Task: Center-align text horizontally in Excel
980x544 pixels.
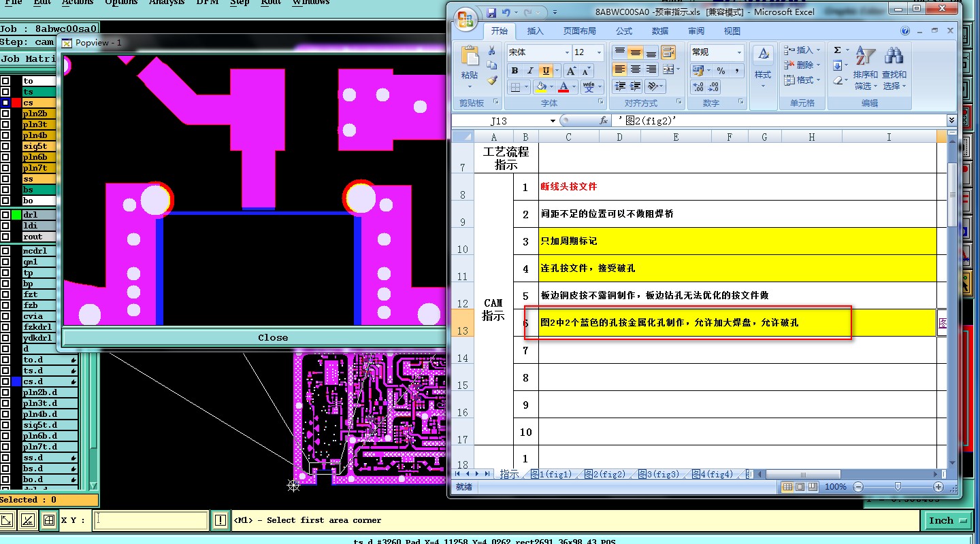Action: pyautogui.click(x=635, y=69)
